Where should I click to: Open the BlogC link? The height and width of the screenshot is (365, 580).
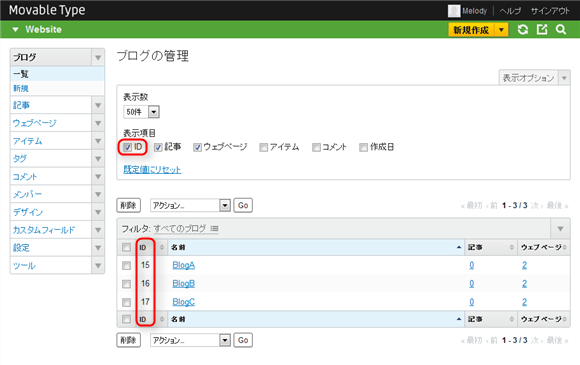[x=183, y=302]
